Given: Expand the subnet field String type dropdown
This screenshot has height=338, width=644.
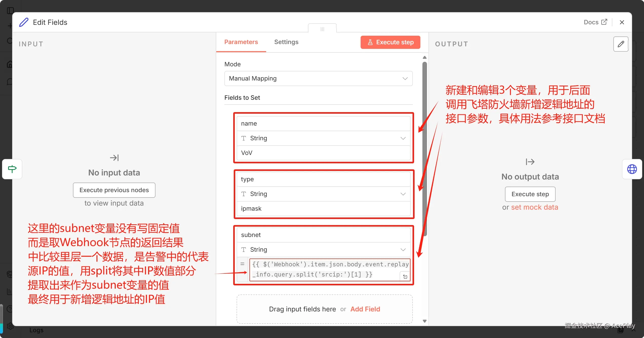Looking at the screenshot, I should coord(323,250).
